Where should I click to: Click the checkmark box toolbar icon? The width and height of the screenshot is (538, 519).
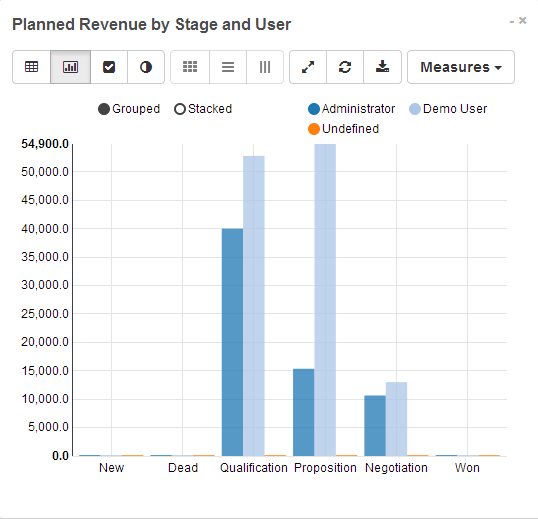coord(109,67)
